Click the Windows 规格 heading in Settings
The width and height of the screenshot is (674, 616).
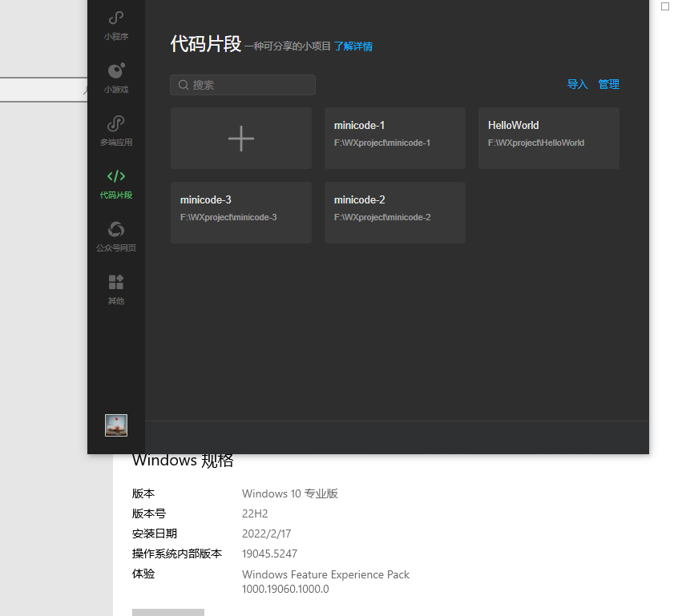click(x=183, y=461)
